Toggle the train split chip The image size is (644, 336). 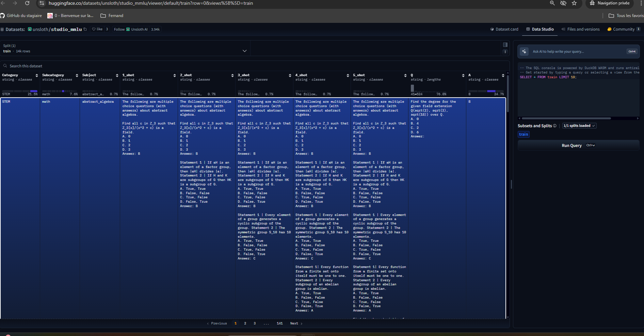point(524,134)
